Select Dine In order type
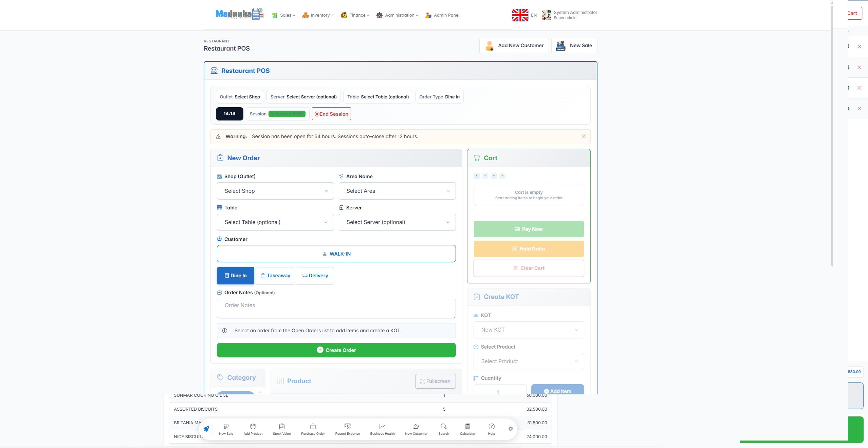The width and height of the screenshot is (868, 448). click(235, 276)
